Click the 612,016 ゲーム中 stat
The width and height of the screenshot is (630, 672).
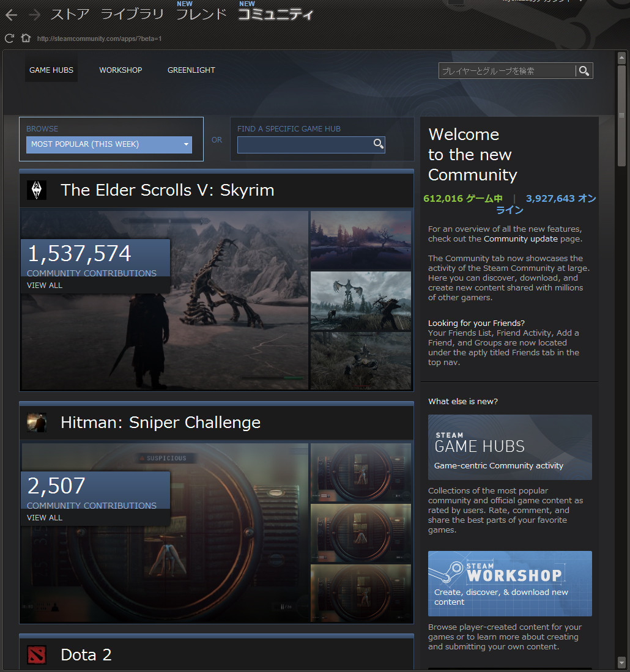463,199
